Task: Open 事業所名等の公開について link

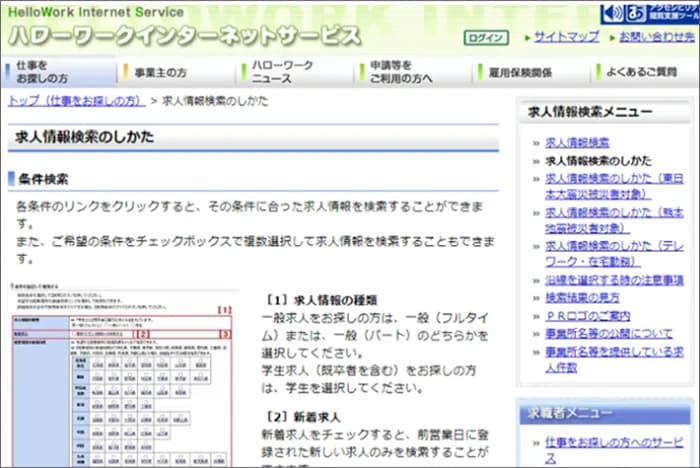Action: click(x=608, y=334)
